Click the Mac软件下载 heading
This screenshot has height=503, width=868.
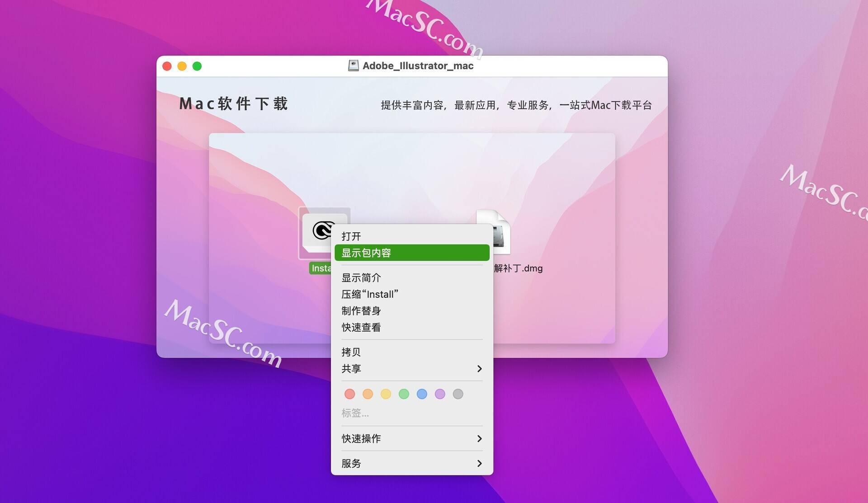click(x=233, y=103)
